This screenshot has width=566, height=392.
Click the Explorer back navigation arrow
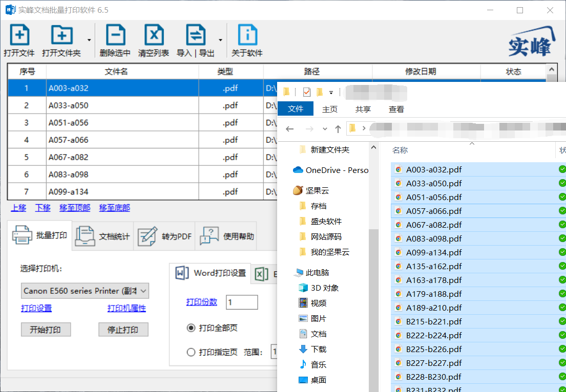point(289,129)
